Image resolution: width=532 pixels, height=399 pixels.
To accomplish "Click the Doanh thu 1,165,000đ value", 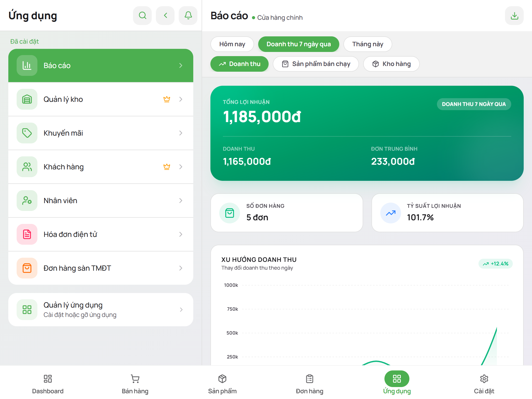I will 247,162.
